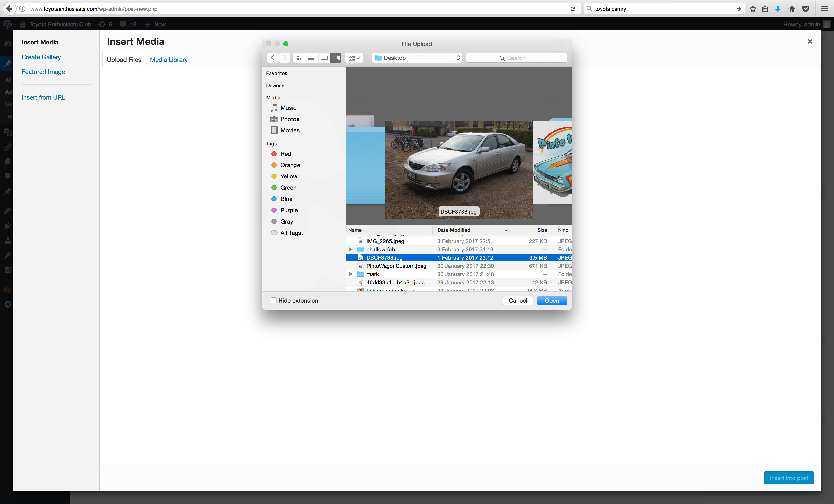Click the Open button
This screenshot has width=834, height=504.
click(551, 300)
